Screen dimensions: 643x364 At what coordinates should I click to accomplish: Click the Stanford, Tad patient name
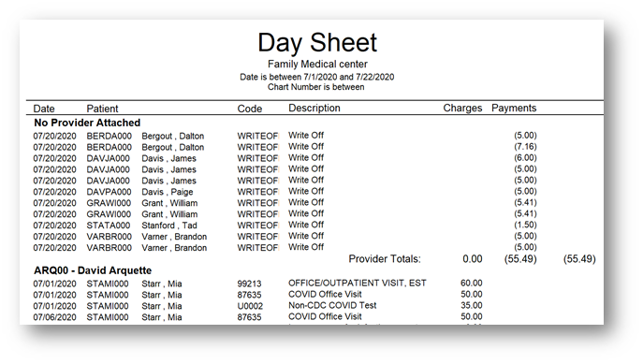(x=169, y=226)
